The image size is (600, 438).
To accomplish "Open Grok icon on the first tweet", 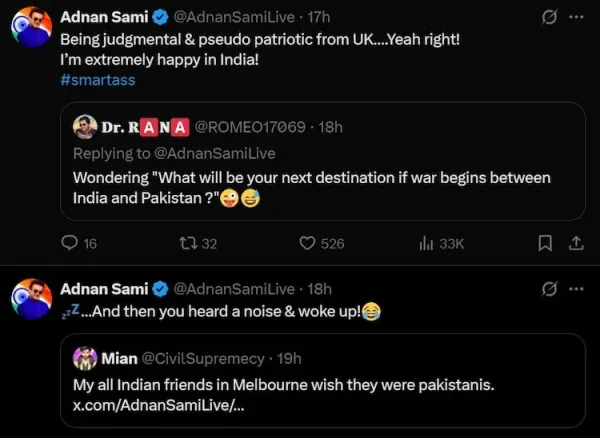I will (547, 18).
